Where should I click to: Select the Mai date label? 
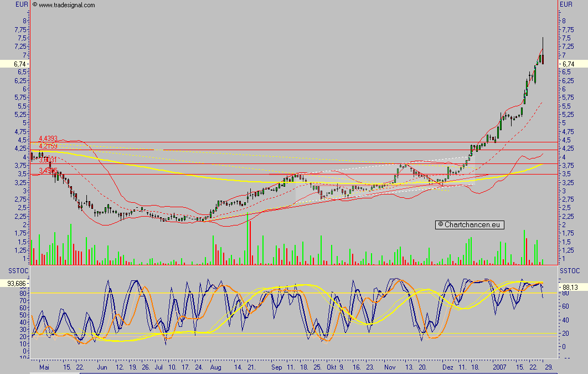44,367
